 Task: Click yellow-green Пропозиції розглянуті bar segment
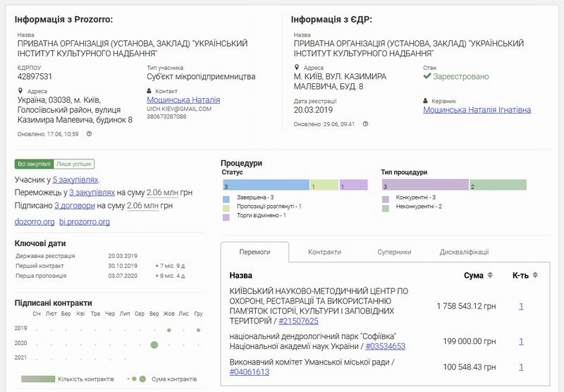(x=324, y=185)
